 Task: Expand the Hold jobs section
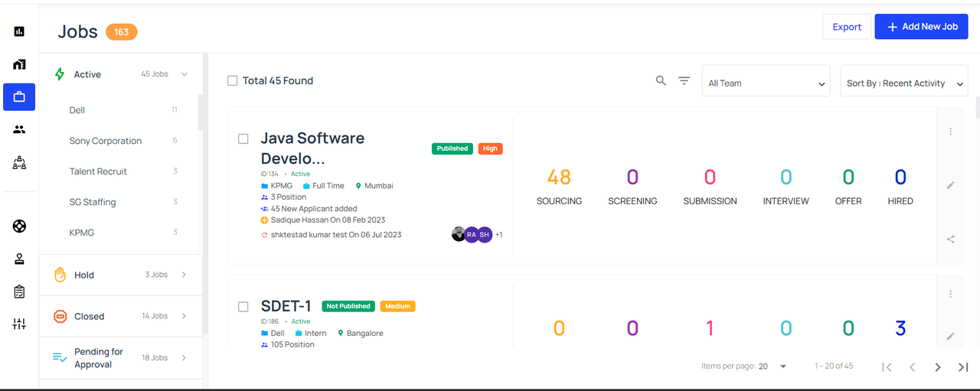tap(121, 275)
